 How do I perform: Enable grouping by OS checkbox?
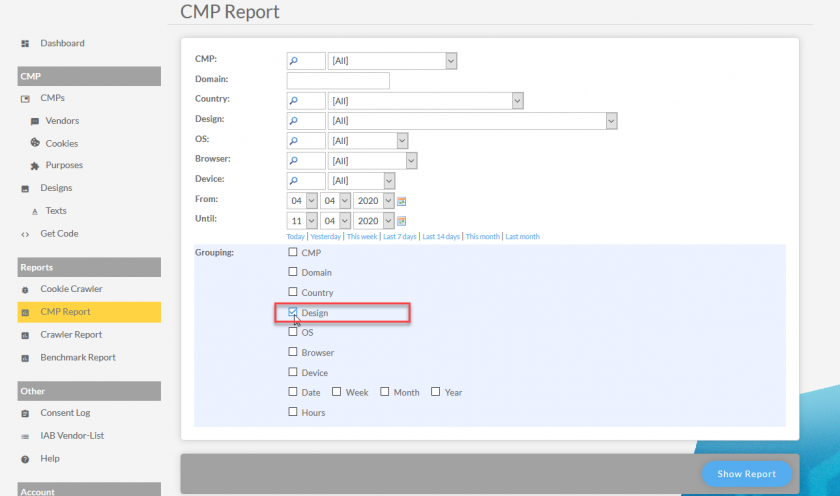[292, 332]
